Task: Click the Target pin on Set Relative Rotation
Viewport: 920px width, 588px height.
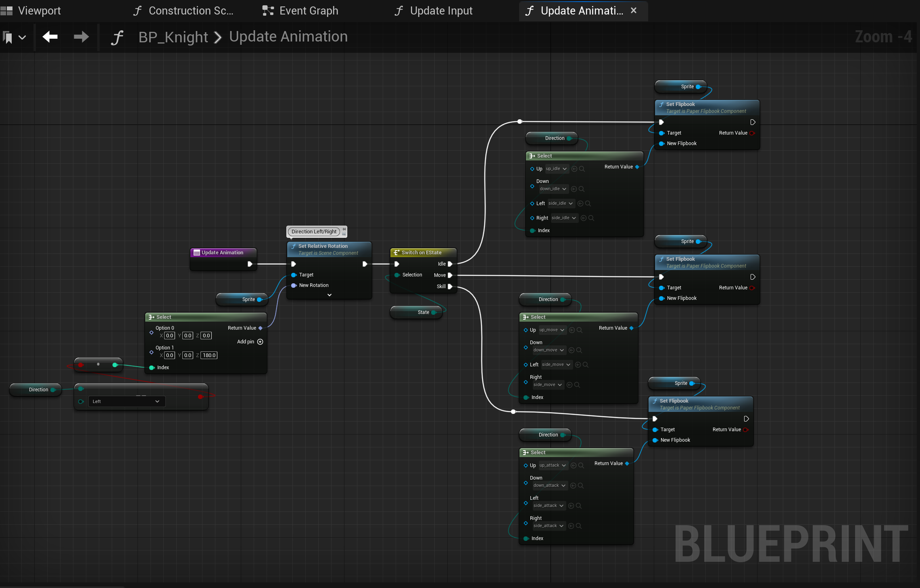Action: coord(294,275)
